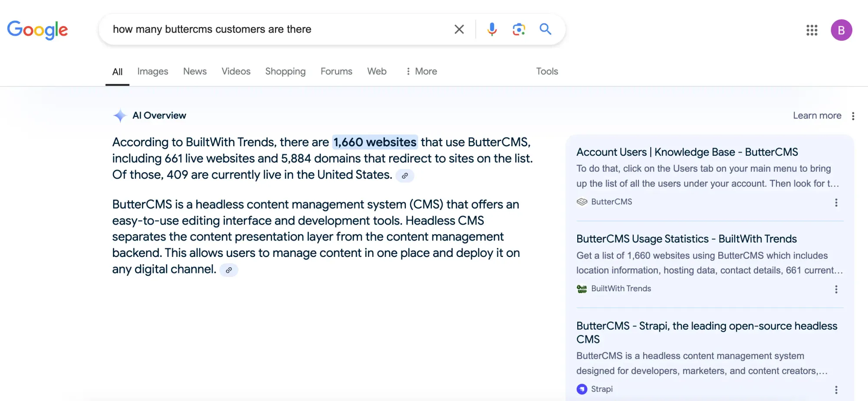Click 'ButterCMS is a headless content management system (CMS)' paragraph

click(316, 237)
